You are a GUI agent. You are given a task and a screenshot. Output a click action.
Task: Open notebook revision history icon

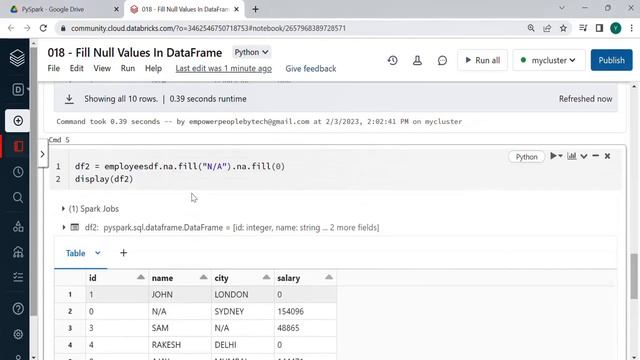[393, 60]
